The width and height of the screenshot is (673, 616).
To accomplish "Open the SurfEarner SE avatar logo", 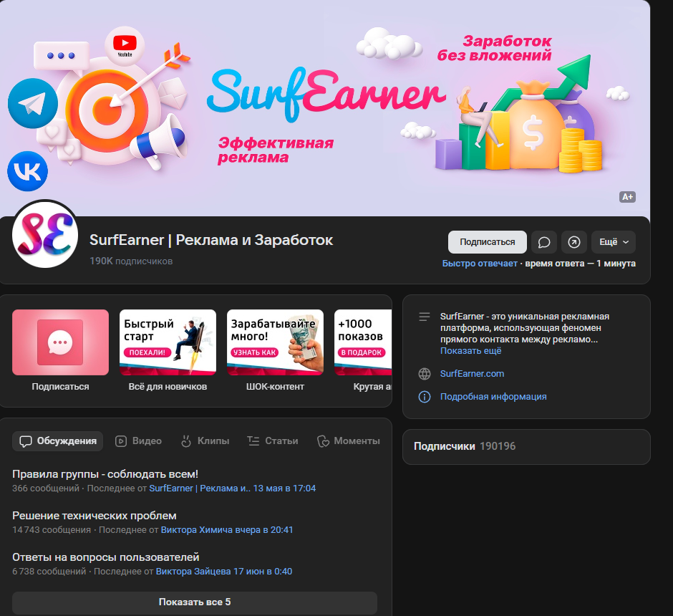I will coord(45,235).
